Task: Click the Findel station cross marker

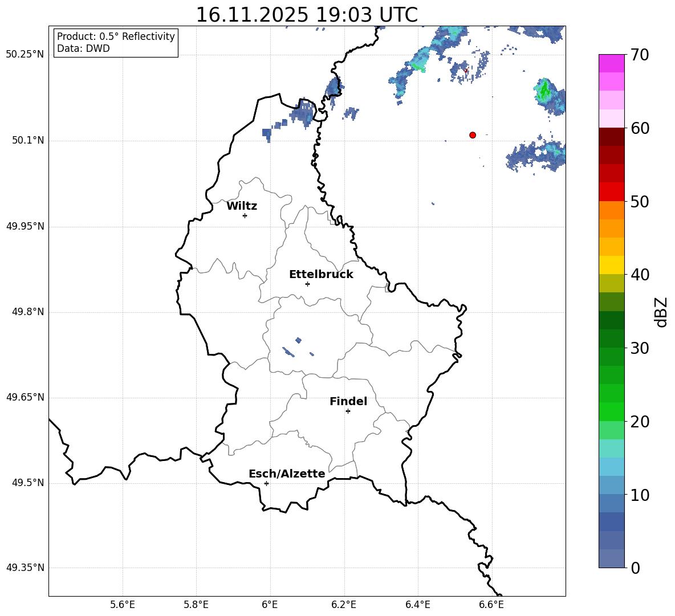Action: click(x=348, y=411)
